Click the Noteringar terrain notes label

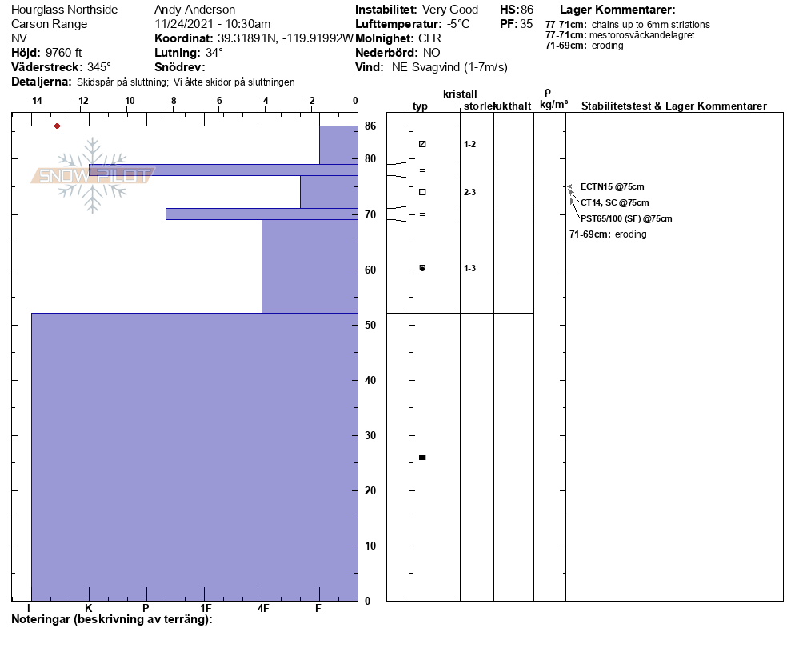(111, 620)
